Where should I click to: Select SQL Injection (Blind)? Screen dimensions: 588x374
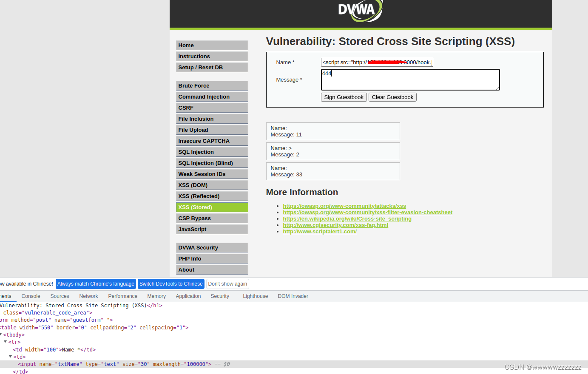click(x=212, y=163)
